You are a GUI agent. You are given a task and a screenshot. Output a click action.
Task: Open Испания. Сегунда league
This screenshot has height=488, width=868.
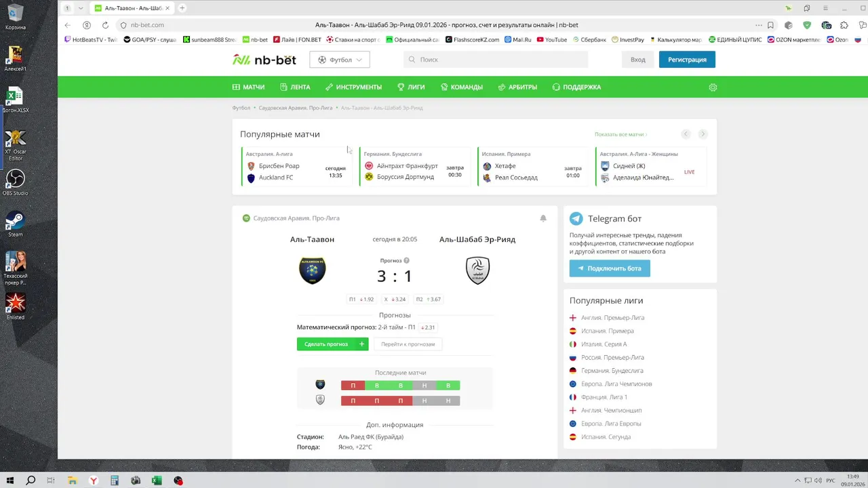pos(606,437)
